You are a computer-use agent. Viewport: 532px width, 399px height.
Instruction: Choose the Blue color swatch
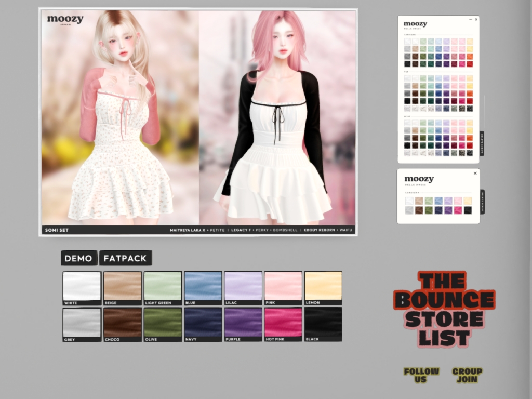[203, 288]
